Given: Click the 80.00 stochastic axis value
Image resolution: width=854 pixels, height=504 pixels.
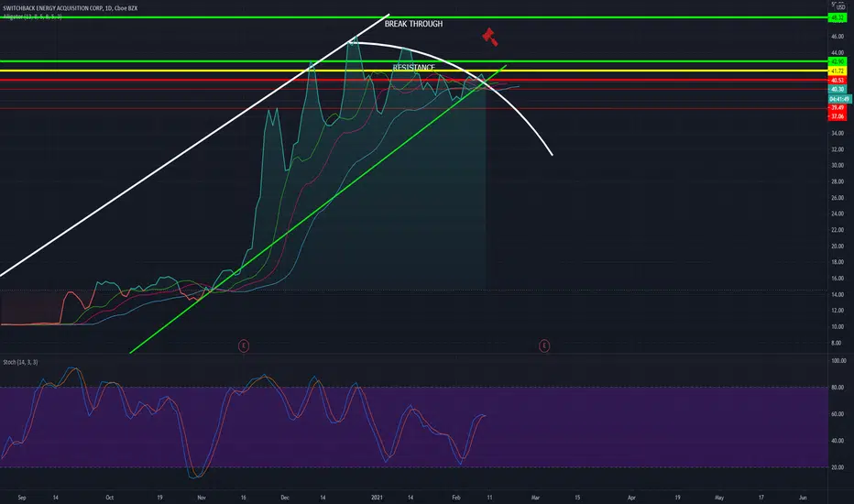Looking at the screenshot, I should 838,388.
